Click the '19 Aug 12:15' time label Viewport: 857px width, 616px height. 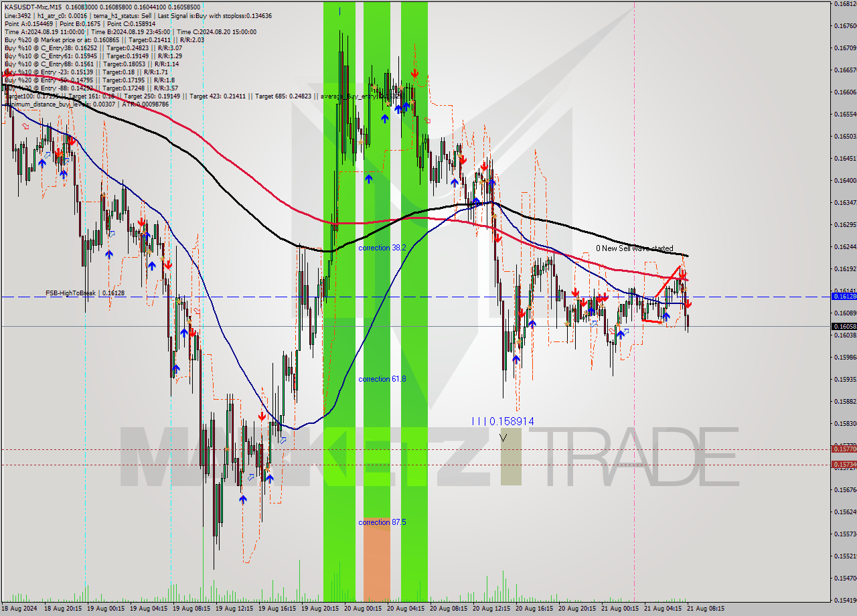[234, 609]
